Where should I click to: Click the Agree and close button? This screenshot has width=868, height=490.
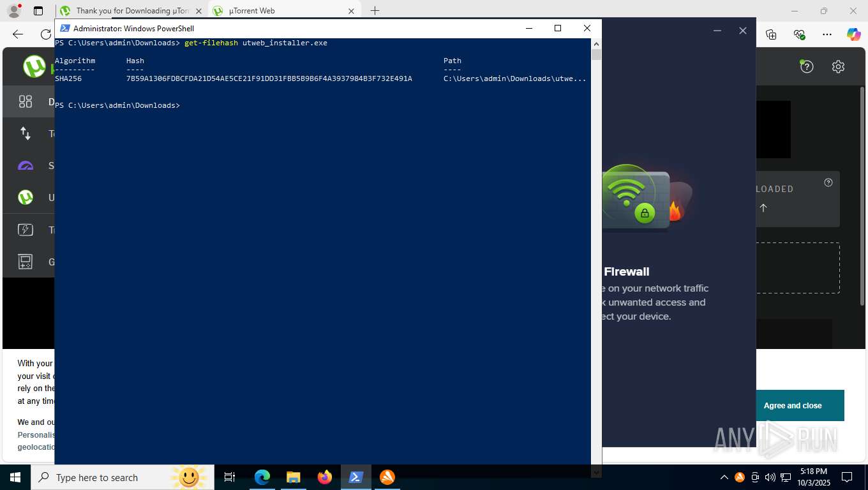[793, 406]
